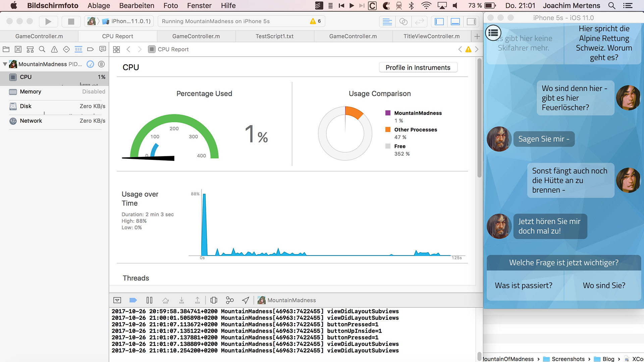Open the Debug Memory Graph icon
Image resolution: width=644 pixels, height=362 pixels.
[x=230, y=300]
